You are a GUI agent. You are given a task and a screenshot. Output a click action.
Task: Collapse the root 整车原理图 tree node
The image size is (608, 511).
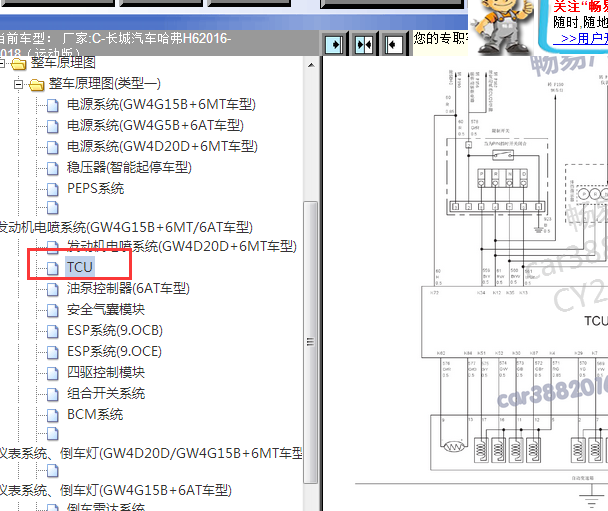(x=2, y=63)
